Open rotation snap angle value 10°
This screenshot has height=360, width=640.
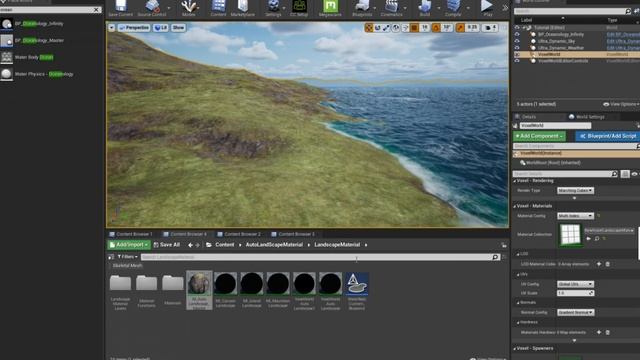[447, 28]
